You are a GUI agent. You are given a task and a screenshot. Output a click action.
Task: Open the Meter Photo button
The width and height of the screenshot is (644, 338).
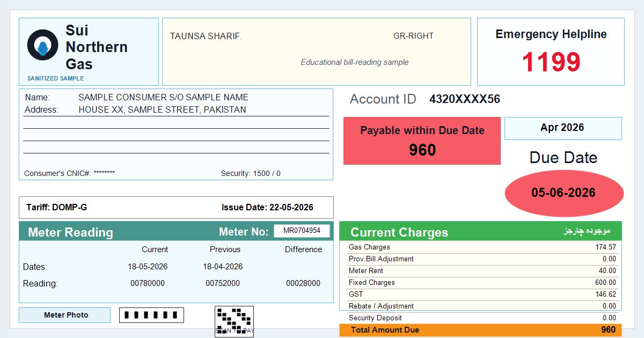(x=64, y=315)
